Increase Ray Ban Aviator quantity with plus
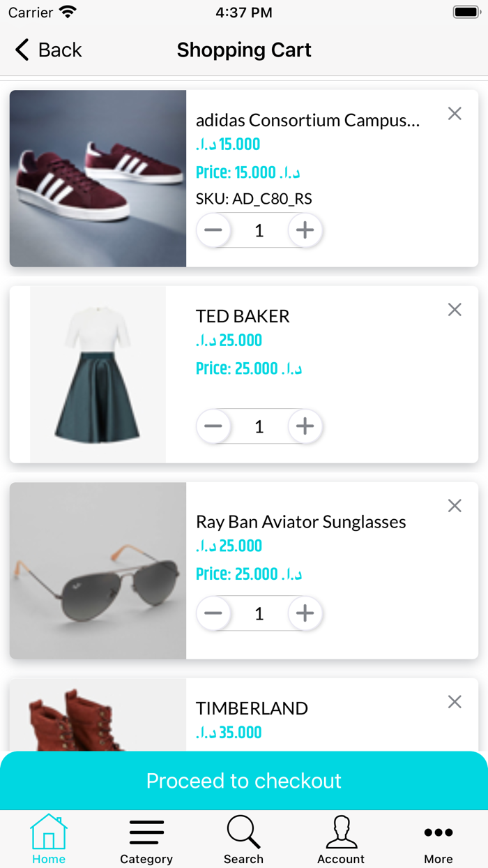Image resolution: width=488 pixels, height=868 pixels. (305, 613)
